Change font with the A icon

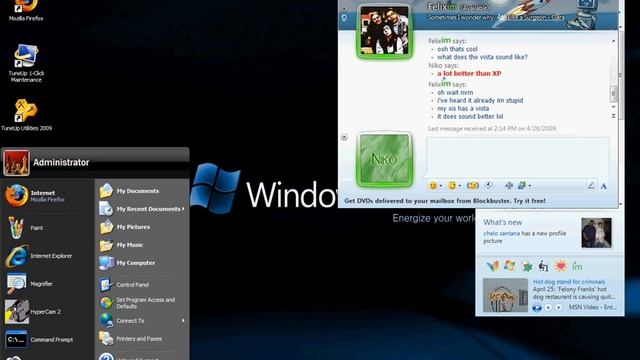pyautogui.click(x=603, y=186)
